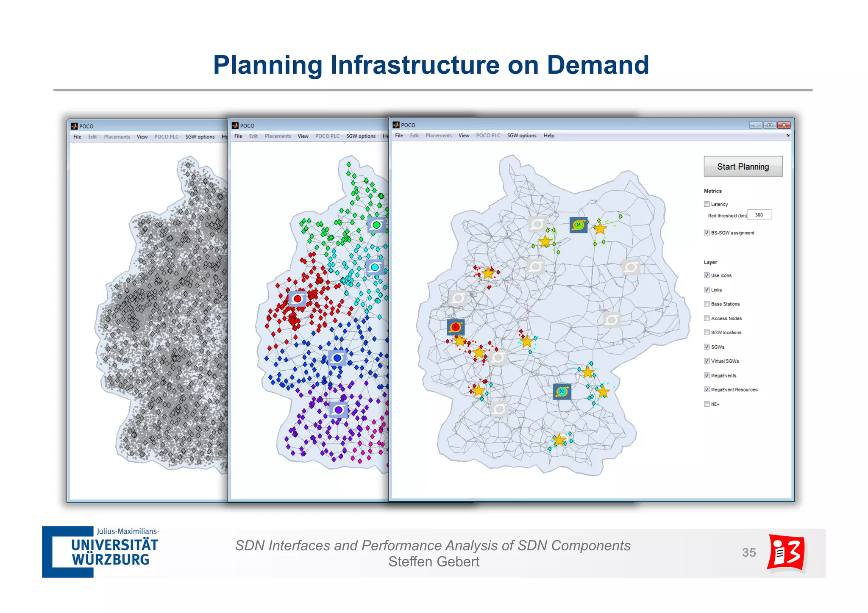
Task: Open File menu in front POCO window
Action: click(399, 136)
